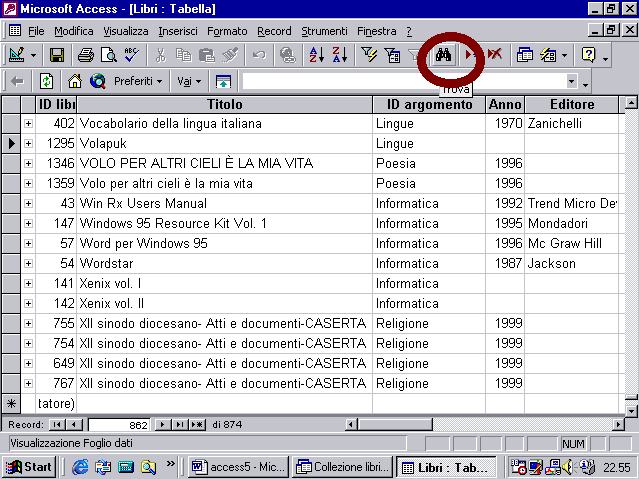The width and height of the screenshot is (639, 479).
Task: Open the Strumenti menu
Action: [324, 31]
